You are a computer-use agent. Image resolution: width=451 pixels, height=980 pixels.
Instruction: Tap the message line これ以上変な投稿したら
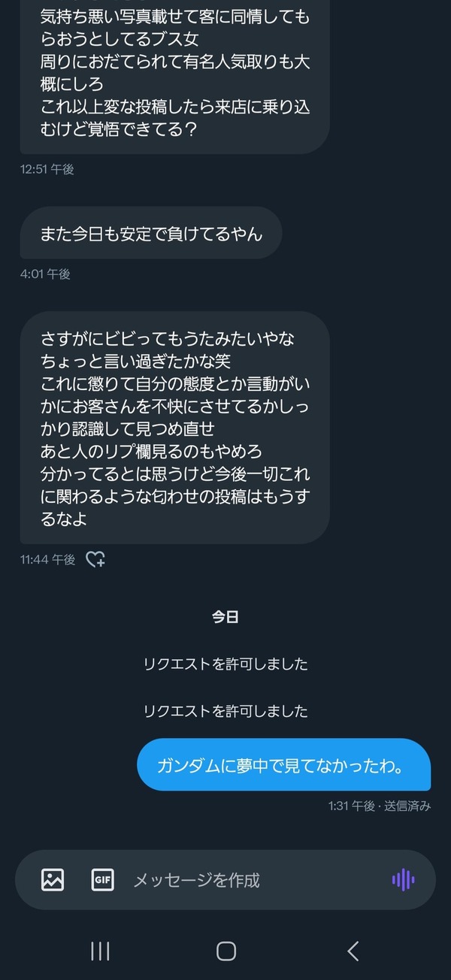175,107
